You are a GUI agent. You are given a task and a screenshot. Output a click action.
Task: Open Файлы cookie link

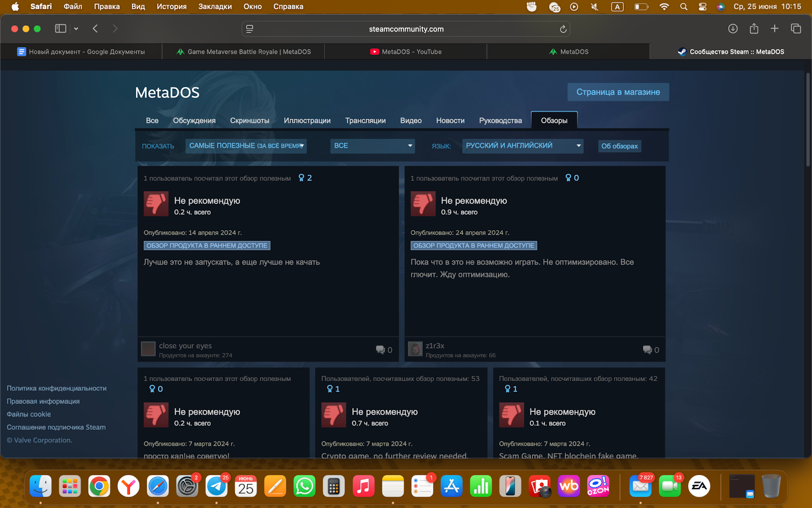pos(29,414)
